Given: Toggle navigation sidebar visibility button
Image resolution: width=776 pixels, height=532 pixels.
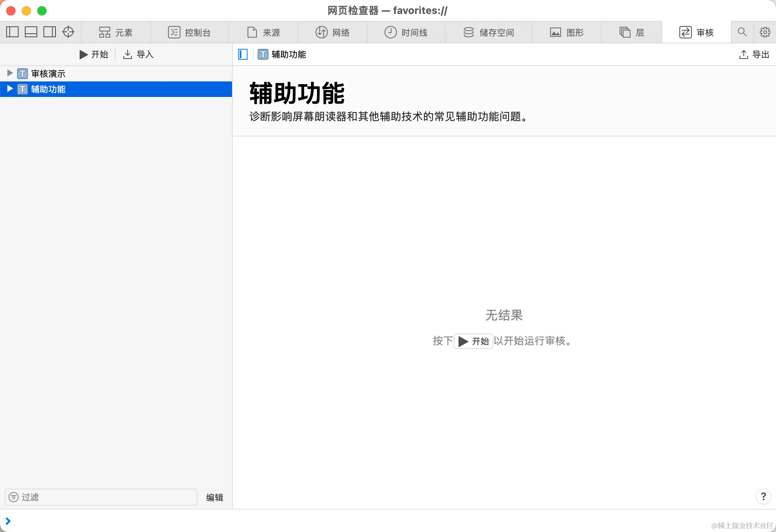Looking at the screenshot, I should point(243,54).
